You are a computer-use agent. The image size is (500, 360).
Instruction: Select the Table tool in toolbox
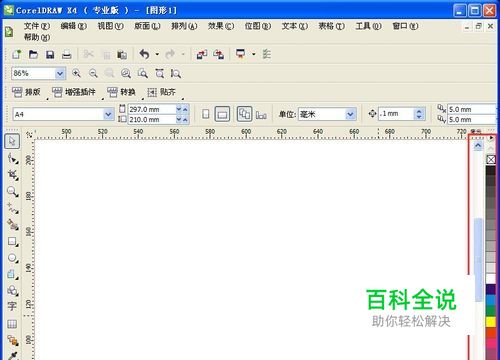point(12,324)
